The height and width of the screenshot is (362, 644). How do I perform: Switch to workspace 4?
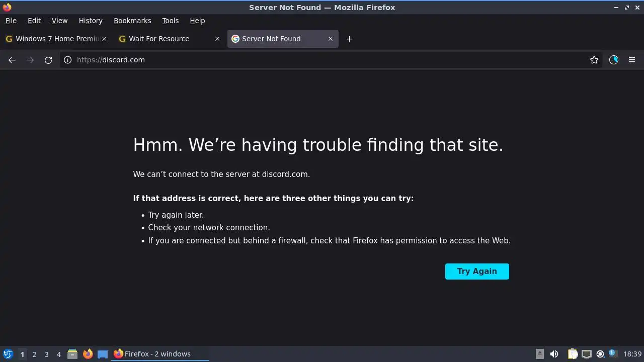(58, 354)
